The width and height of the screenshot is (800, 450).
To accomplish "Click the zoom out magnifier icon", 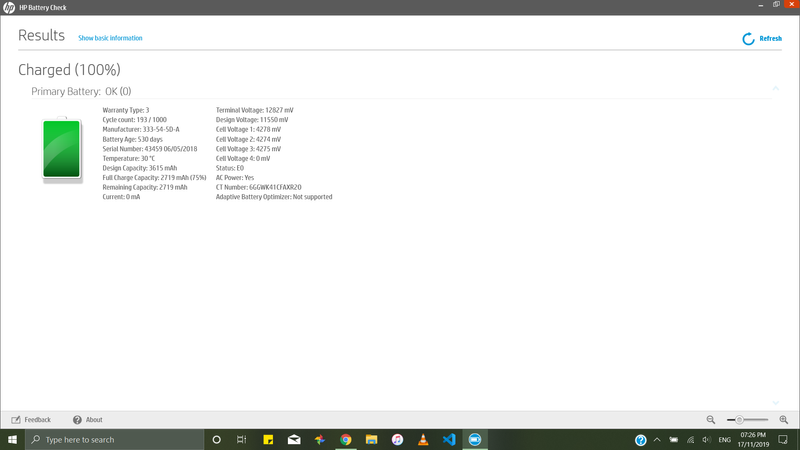I will [x=711, y=420].
